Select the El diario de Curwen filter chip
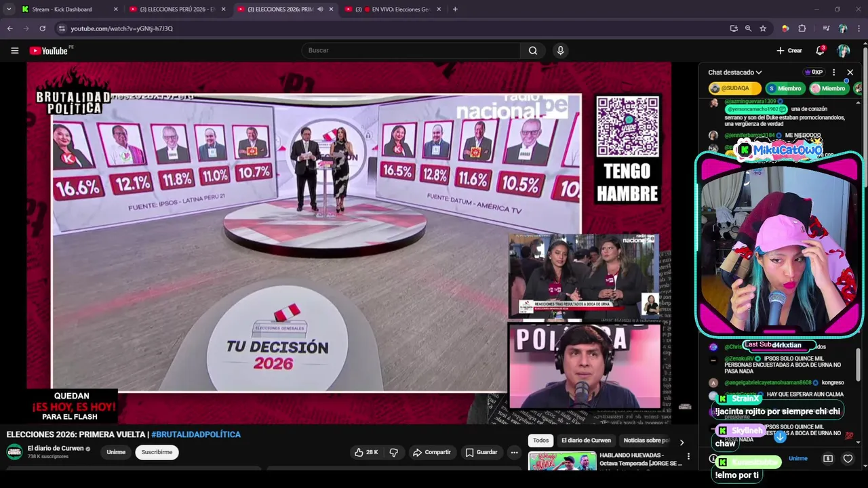The width and height of the screenshot is (868, 488). point(586,441)
